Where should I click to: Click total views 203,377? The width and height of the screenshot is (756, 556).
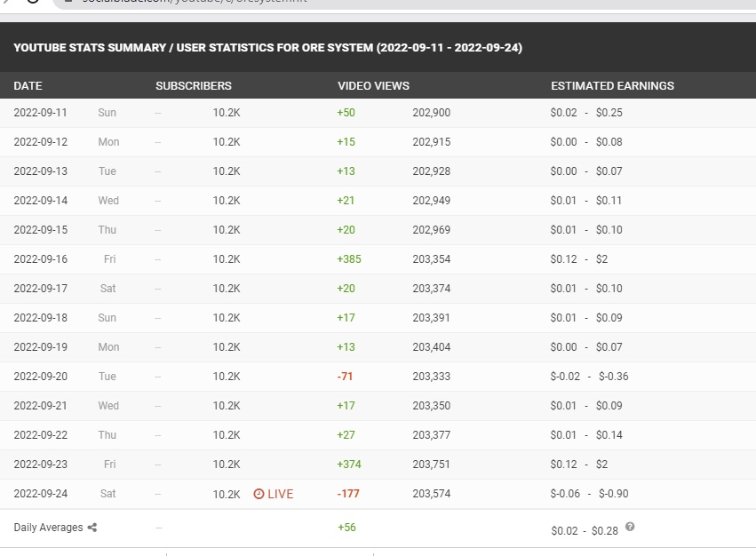[432, 435]
